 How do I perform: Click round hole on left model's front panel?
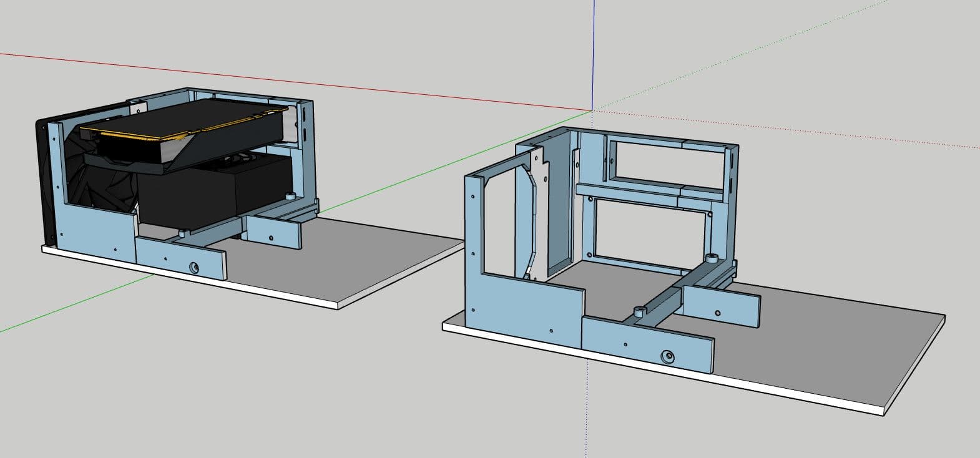point(195,268)
